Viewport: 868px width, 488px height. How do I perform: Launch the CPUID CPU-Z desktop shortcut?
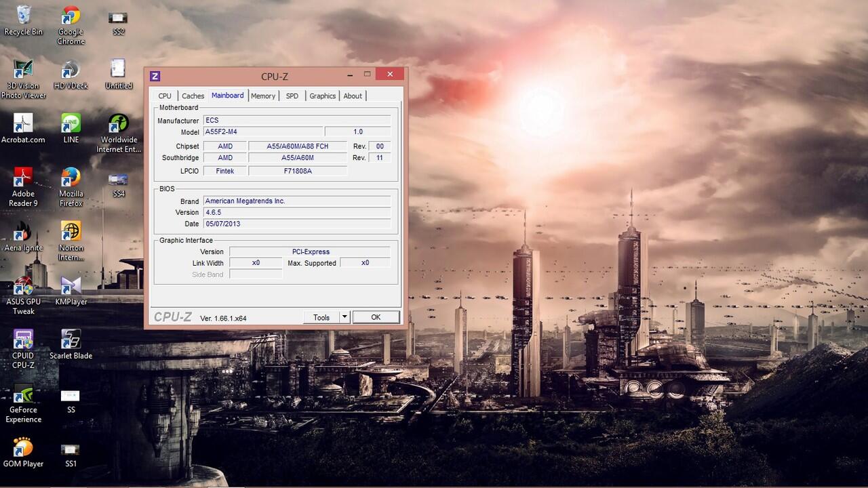[23, 350]
